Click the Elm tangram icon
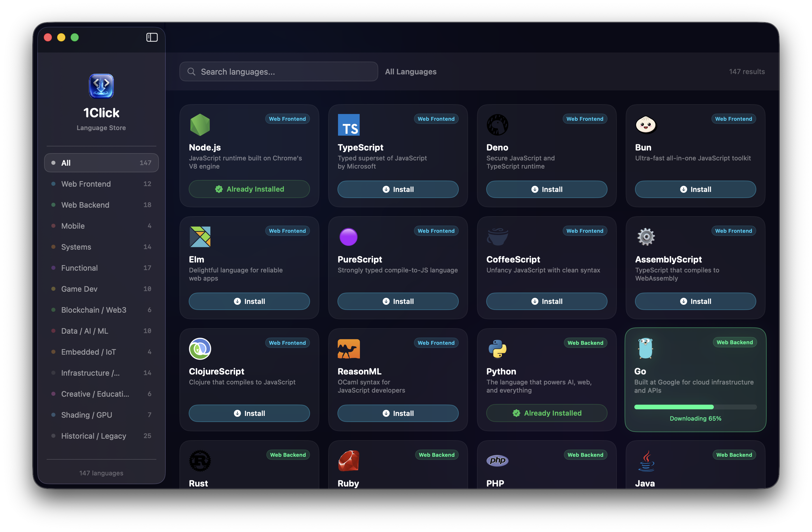The width and height of the screenshot is (812, 532). [200, 237]
